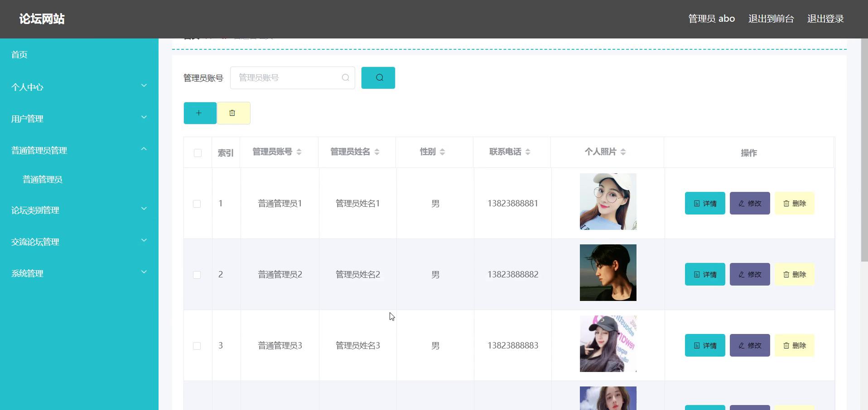
Task: Expand the 用户管理 sidebar menu
Action: pyautogui.click(x=79, y=119)
